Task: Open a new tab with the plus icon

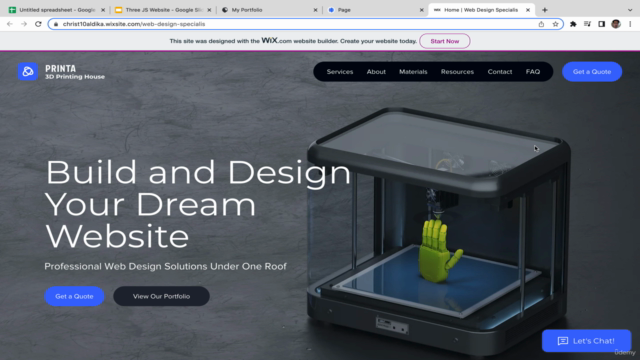Action: point(544,10)
